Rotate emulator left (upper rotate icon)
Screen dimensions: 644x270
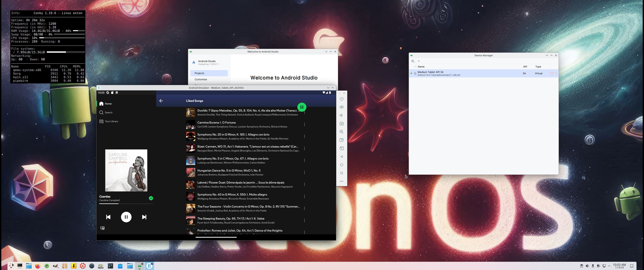(x=341, y=140)
